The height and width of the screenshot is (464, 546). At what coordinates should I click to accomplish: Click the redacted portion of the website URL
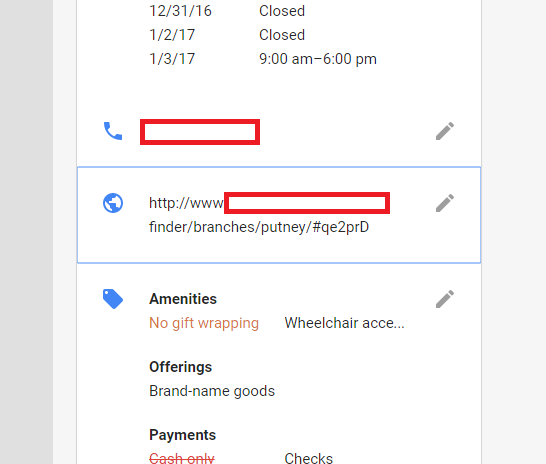click(x=307, y=203)
